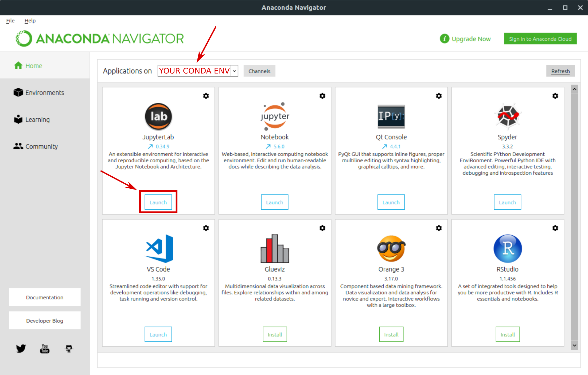Click the scrollbar up arrow
Image resolution: width=588 pixels, height=375 pixels.
coord(574,89)
